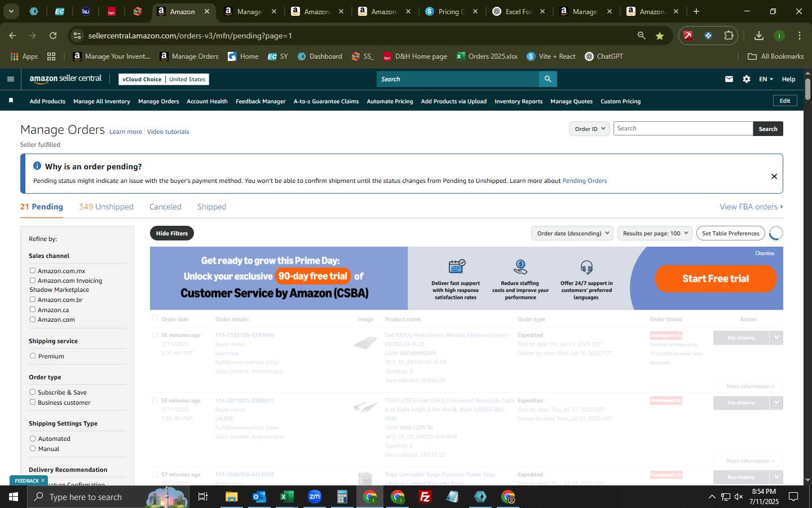Open Chrome three-dot menu
Viewport: 812px width, 508px height.
[800, 36]
